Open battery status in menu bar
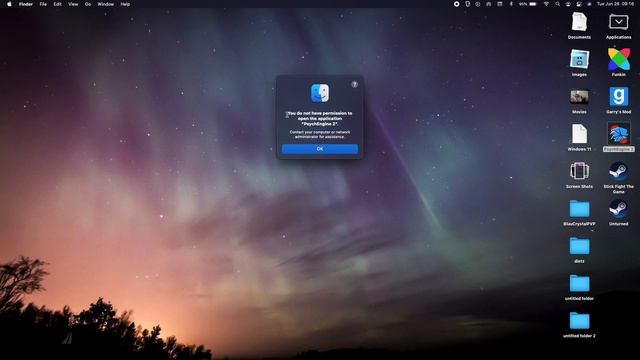Screen dimensions: 640x360 click(528, 4)
